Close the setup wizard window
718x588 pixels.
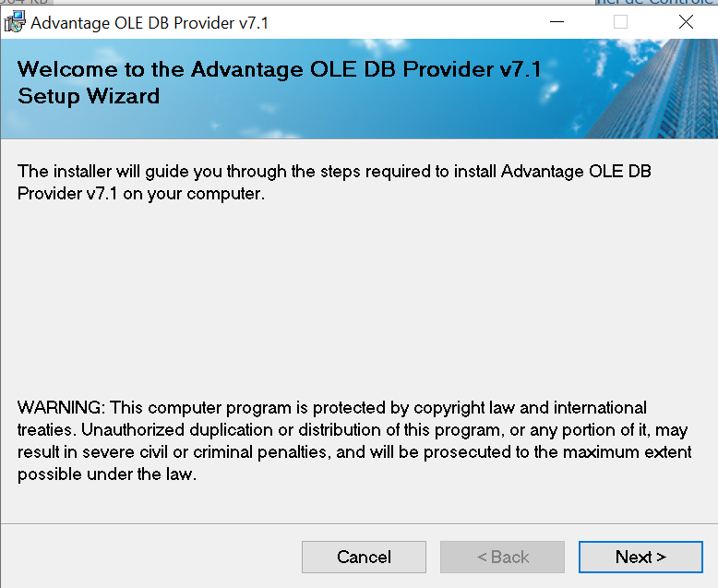686,22
